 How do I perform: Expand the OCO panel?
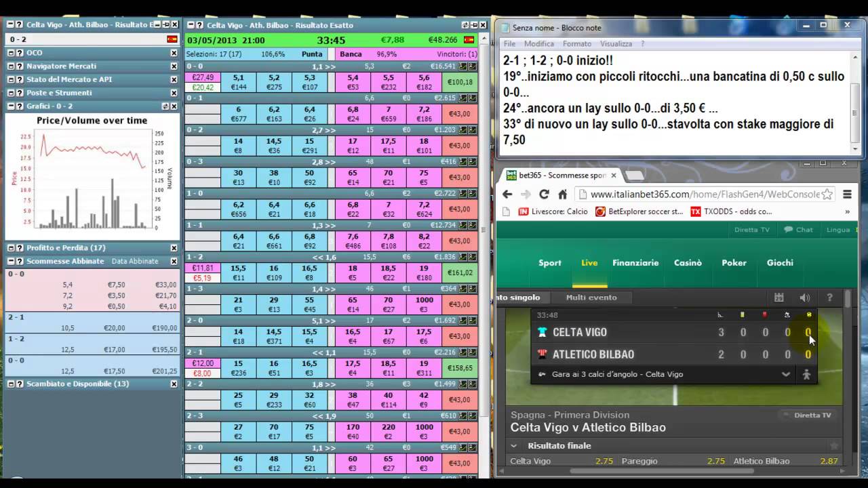point(12,53)
